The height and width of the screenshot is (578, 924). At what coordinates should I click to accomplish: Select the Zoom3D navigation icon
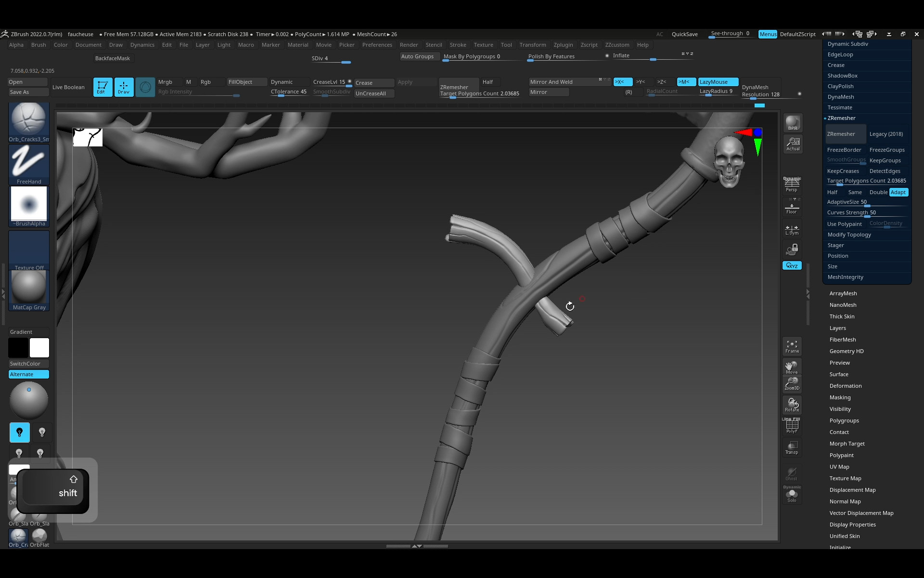pyautogui.click(x=792, y=383)
